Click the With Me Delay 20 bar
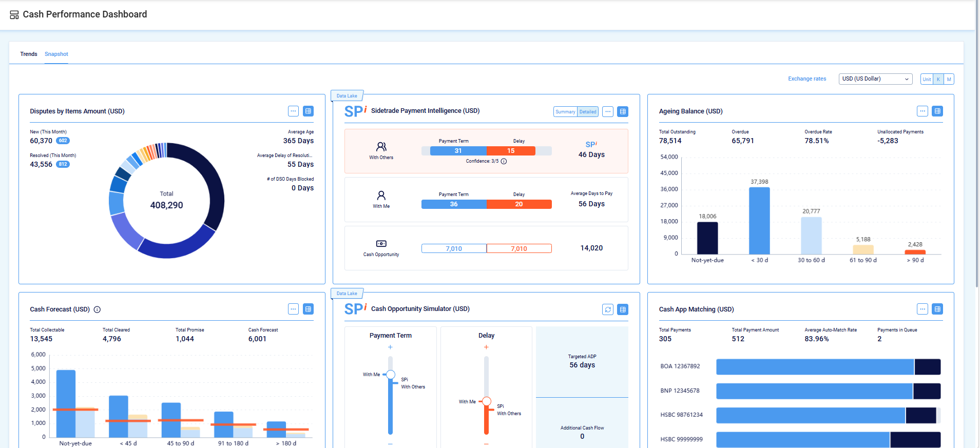Image resolution: width=980 pixels, height=448 pixels. (x=519, y=204)
